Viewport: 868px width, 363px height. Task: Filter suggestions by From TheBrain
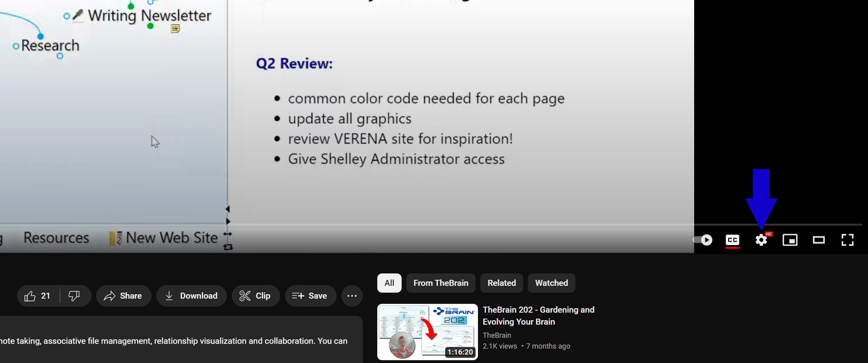click(x=441, y=283)
